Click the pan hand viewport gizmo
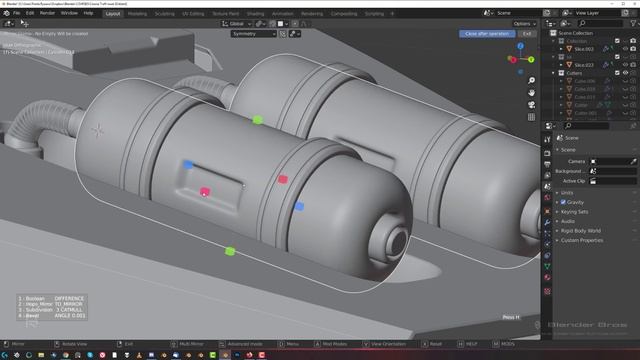Viewport: 640px width, 360px height. click(531, 93)
